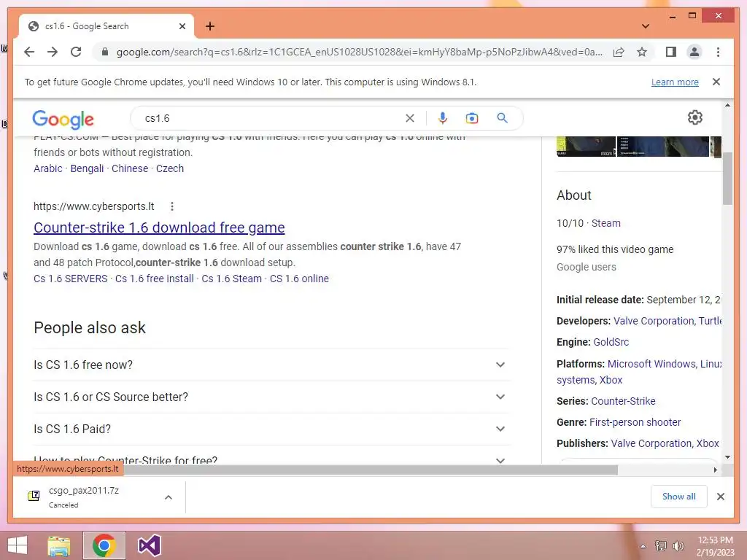Show all downloads
747x560 pixels.
[x=678, y=497]
